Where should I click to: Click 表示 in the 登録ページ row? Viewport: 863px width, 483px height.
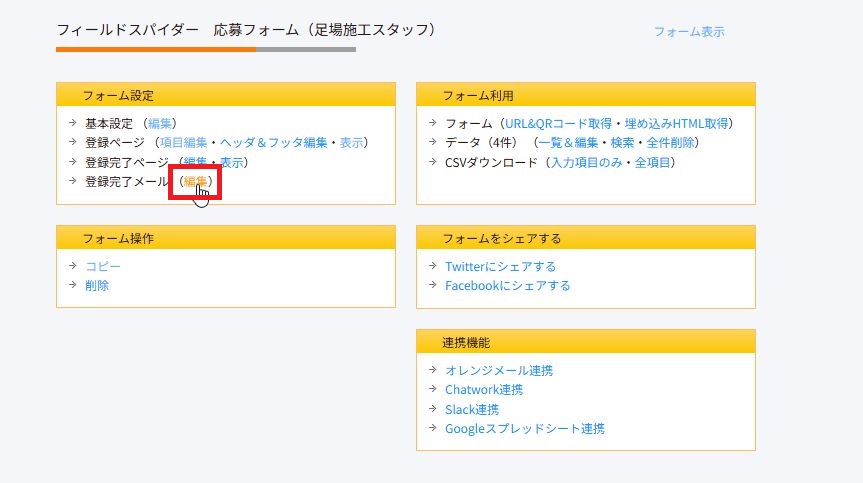coord(351,142)
